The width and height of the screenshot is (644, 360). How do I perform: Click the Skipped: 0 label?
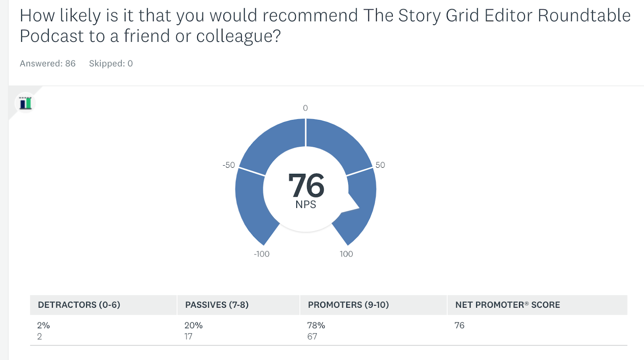point(111,64)
